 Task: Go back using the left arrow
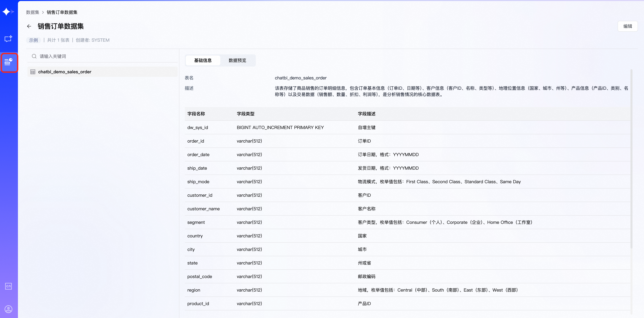point(29,26)
